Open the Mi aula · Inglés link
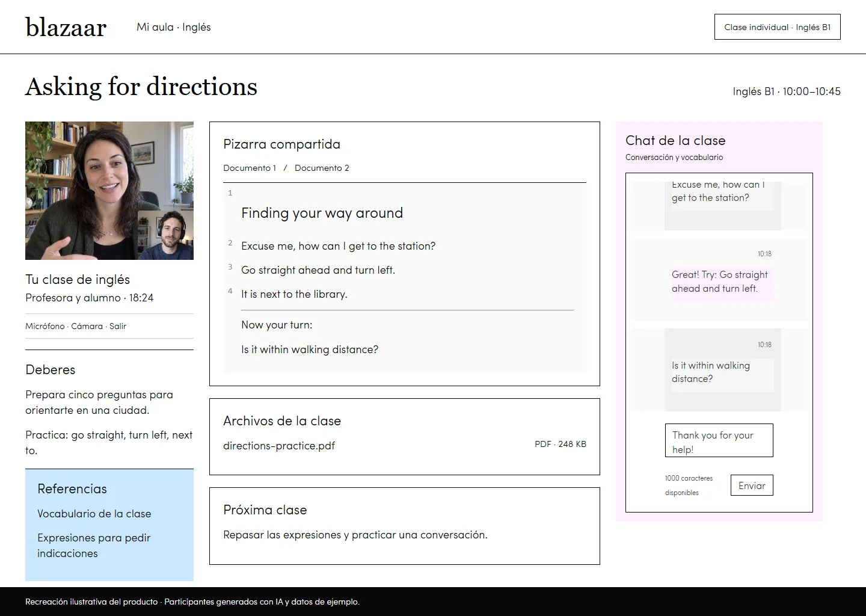 pos(174,27)
